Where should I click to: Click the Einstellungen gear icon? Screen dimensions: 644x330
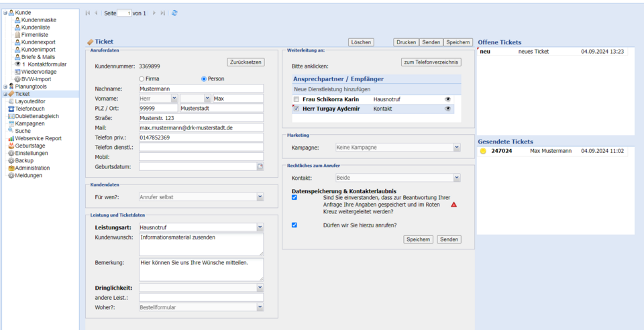[11, 153]
